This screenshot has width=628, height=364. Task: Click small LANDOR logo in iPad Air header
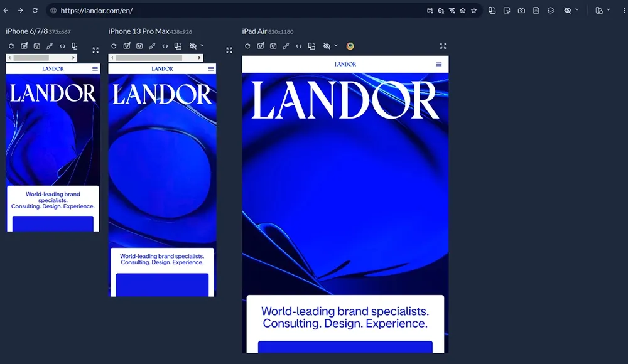(x=345, y=64)
